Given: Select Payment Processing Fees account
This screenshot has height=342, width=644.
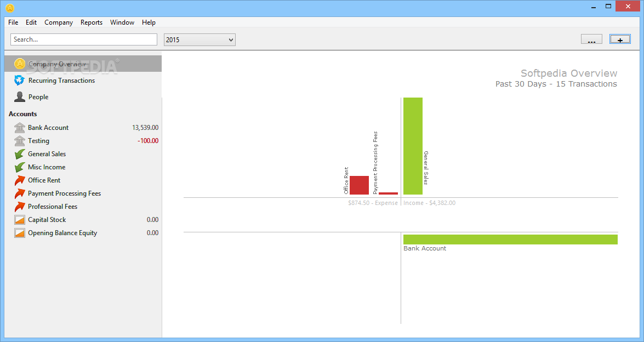Looking at the screenshot, I should point(83,193).
